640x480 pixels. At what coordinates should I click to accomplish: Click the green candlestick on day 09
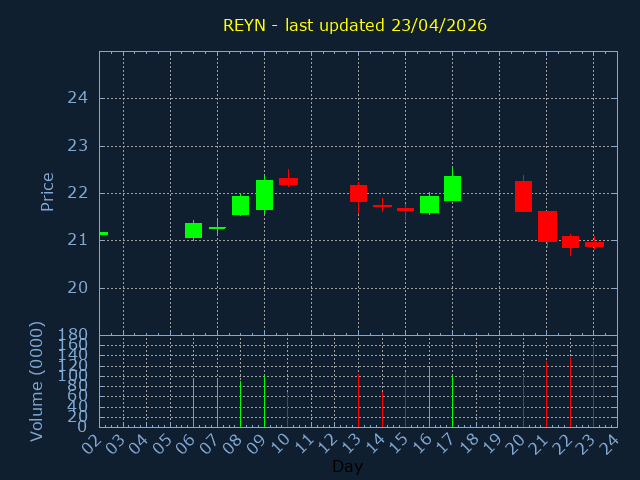click(x=264, y=195)
